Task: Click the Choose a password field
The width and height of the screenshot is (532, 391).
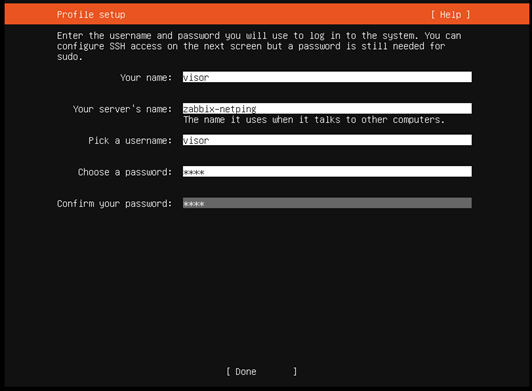Action: click(327, 172)
